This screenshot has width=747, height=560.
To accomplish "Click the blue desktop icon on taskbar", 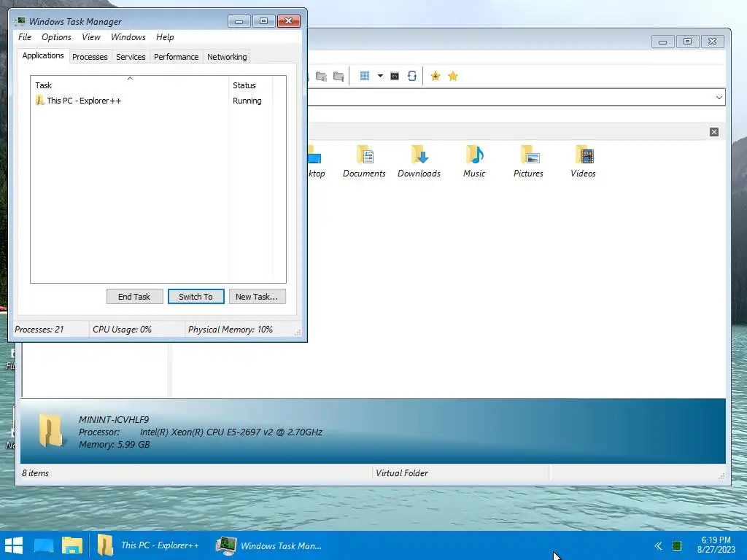I will tap(43, 545).
